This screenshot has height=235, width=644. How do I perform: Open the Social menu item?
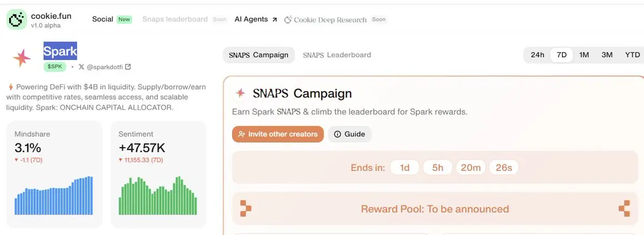[103, 19]
